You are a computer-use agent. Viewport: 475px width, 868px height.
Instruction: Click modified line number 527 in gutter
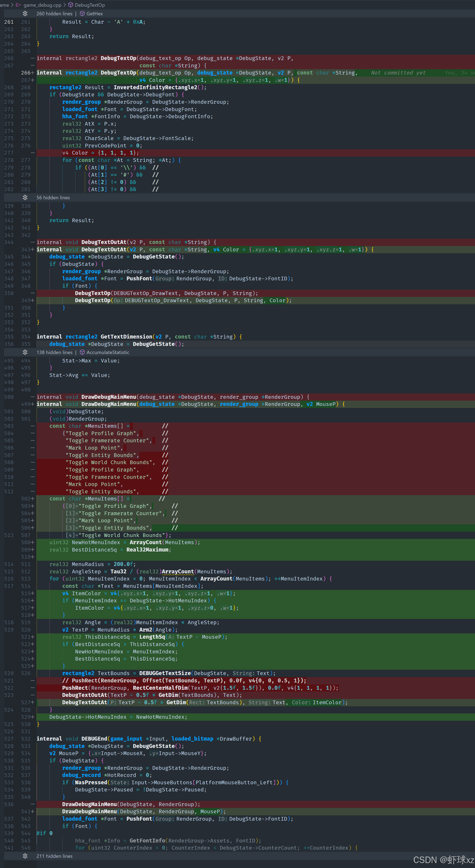[26, 702]
